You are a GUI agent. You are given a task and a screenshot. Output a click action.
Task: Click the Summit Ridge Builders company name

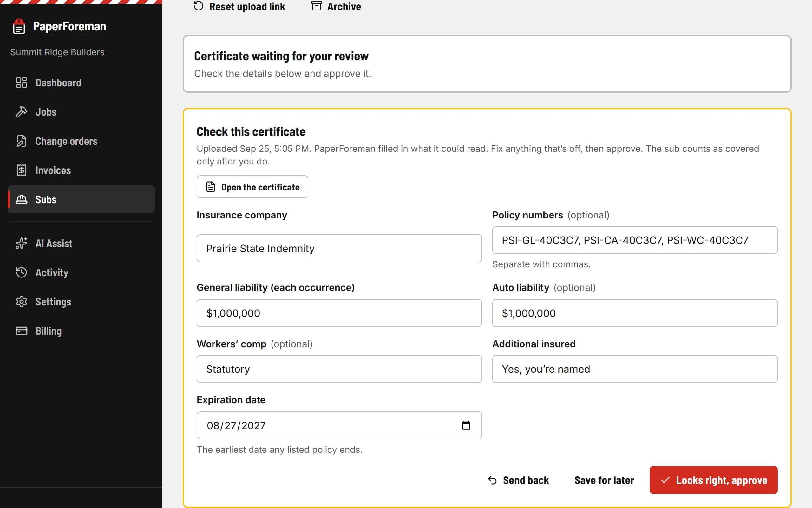click(x=57, y=52)
